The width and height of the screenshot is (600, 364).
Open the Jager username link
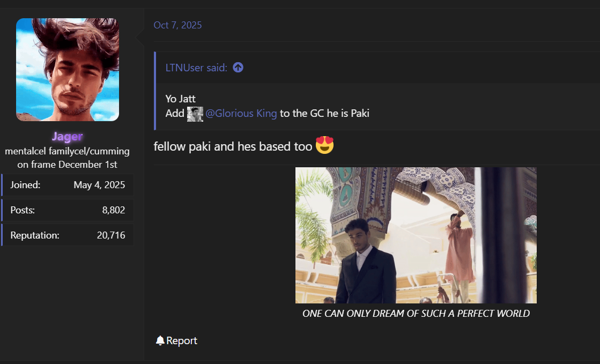[x=68, y=137]
